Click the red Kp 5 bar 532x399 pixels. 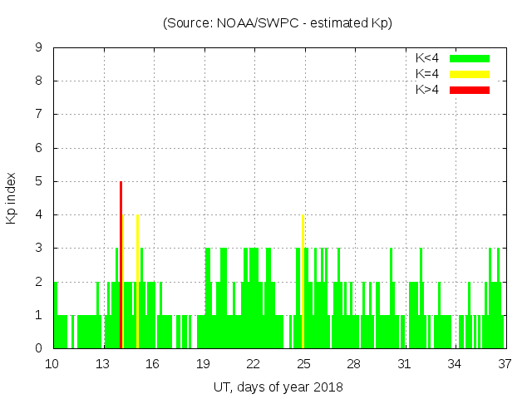click(121, 264)
